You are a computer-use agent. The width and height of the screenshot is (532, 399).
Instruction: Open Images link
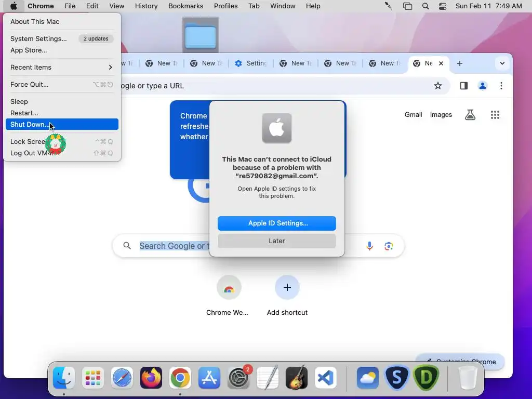(x=441, y=115)
